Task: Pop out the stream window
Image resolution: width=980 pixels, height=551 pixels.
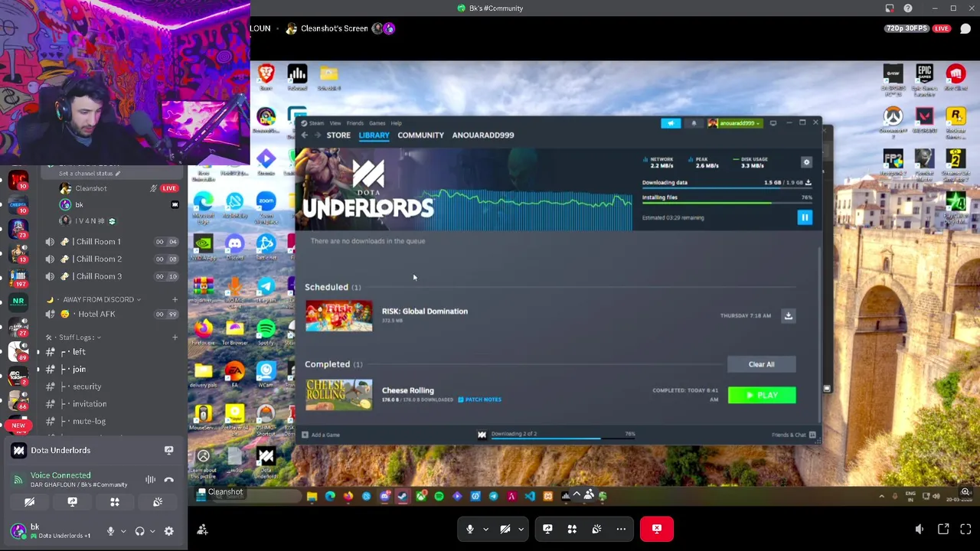Action: 943,529
